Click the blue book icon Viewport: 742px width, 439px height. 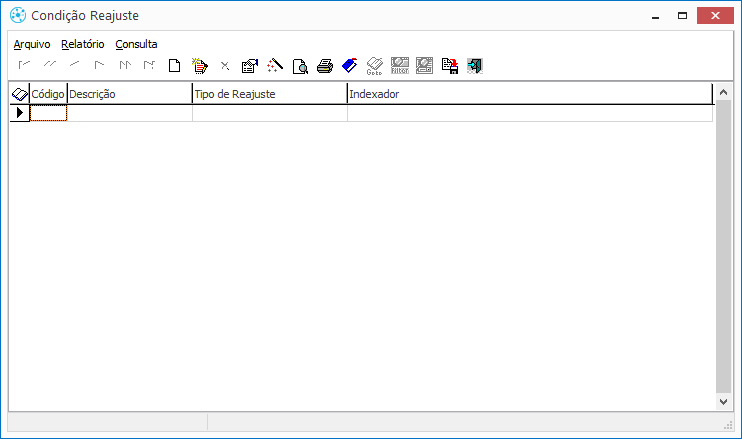[x=350, y=65]
